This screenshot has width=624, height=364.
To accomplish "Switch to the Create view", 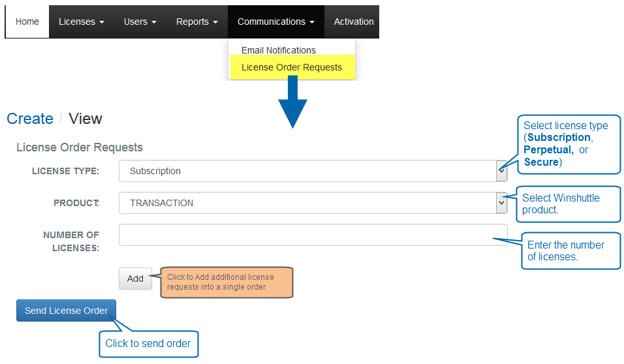I will 30,119.
